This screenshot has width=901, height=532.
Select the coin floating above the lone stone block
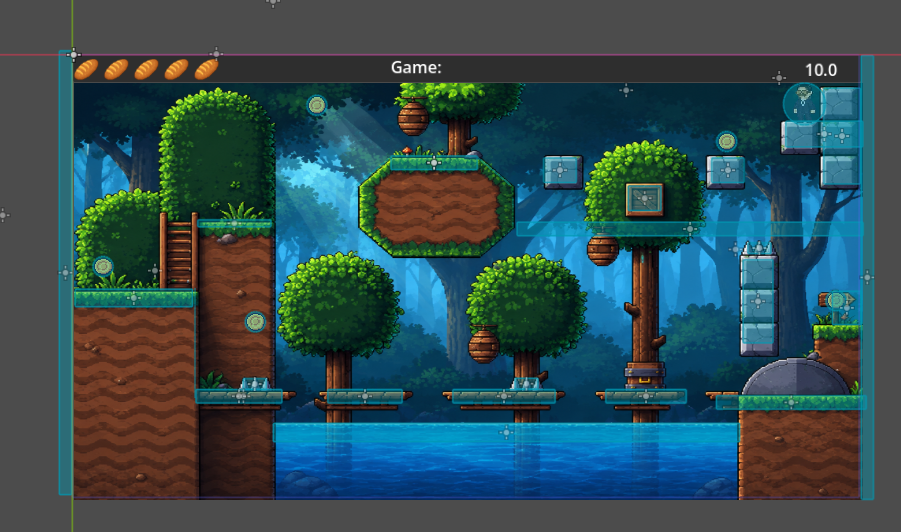726,141
